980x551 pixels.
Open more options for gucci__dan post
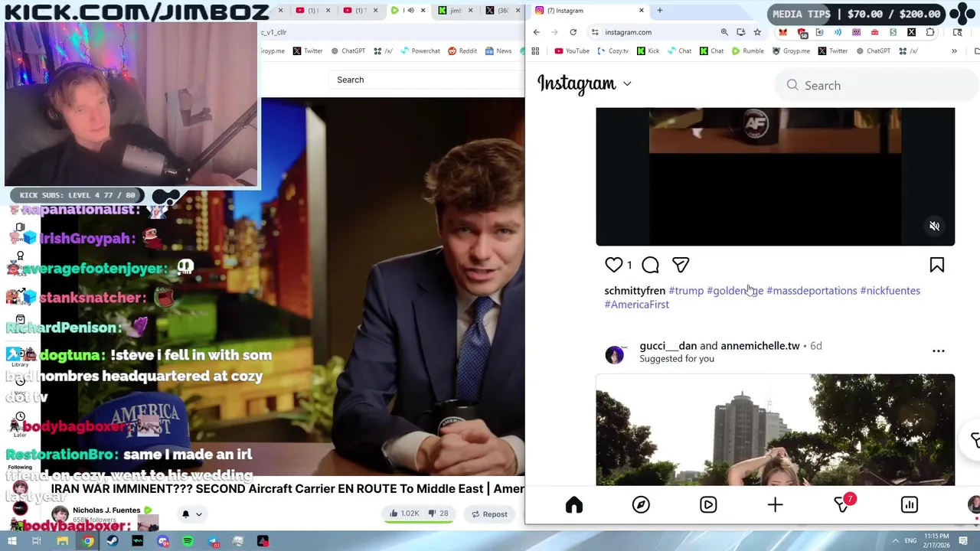[938, 351]
